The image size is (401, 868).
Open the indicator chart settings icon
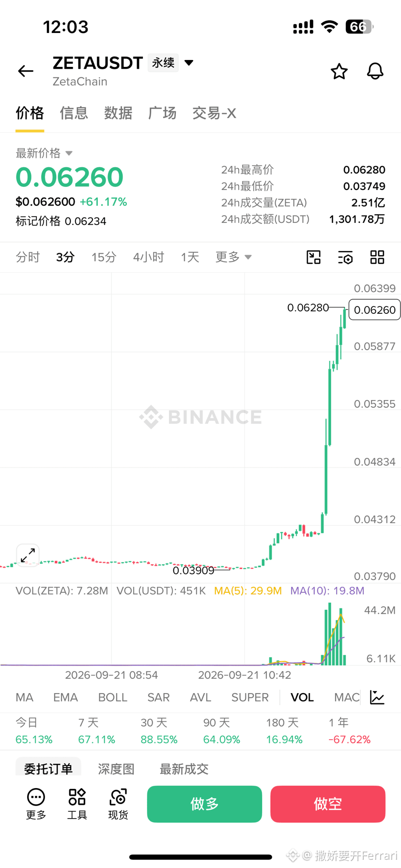pyautogui.click(x=377, y=697)
